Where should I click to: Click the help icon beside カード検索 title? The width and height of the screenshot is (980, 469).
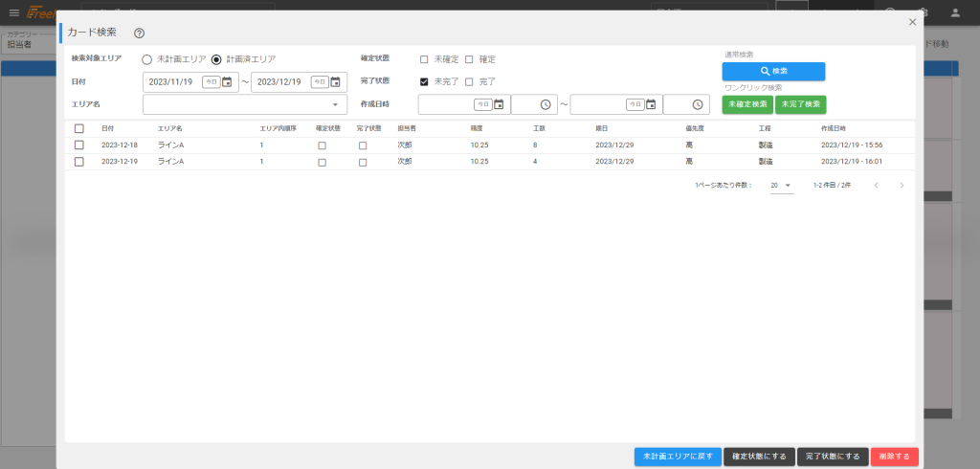pyautogui.click(x=139, y=33)
